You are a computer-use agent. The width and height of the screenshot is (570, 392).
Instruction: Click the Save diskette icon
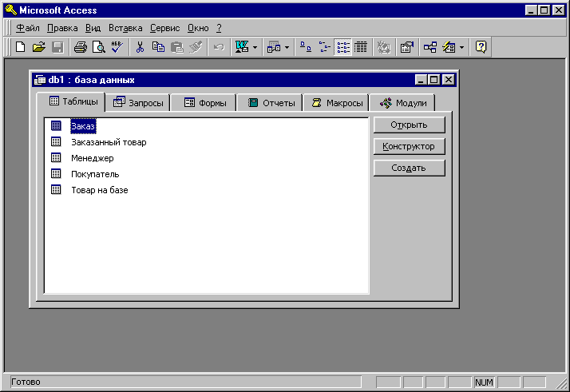57,47
